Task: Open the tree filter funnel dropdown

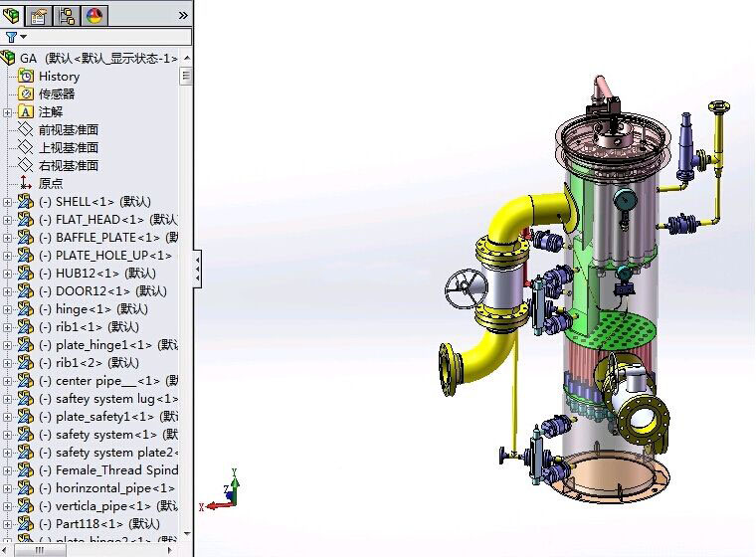Action: coord(16,37)
